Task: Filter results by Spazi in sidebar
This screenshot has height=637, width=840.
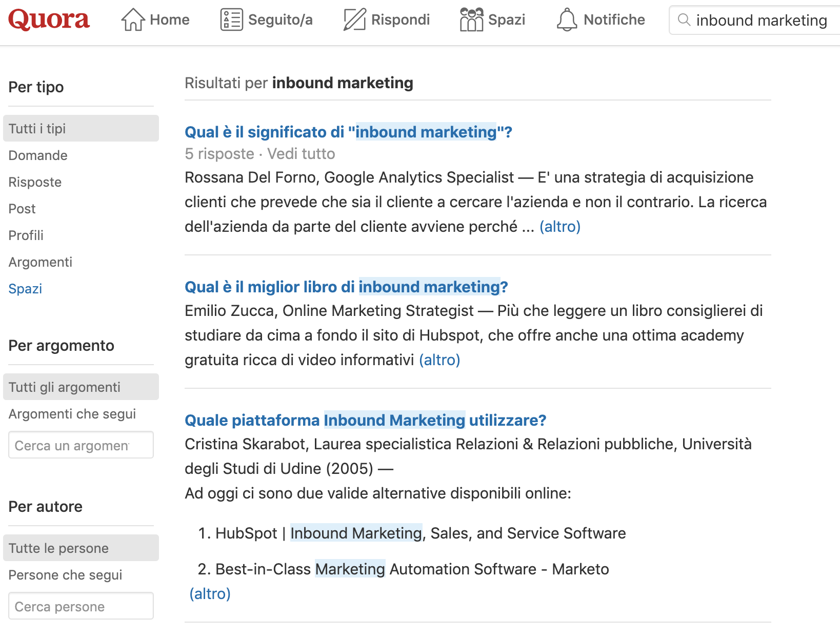Action: point(25,289)
